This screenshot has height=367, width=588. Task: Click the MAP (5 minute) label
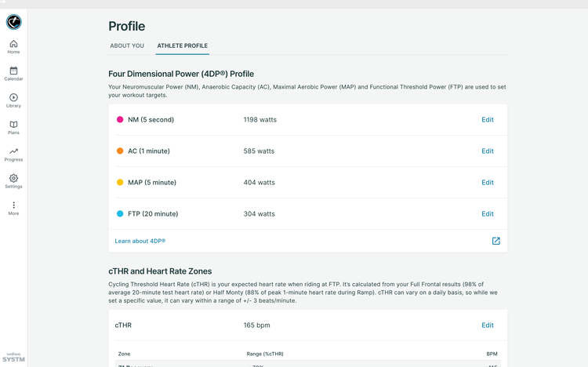click(x=152, y=183)
